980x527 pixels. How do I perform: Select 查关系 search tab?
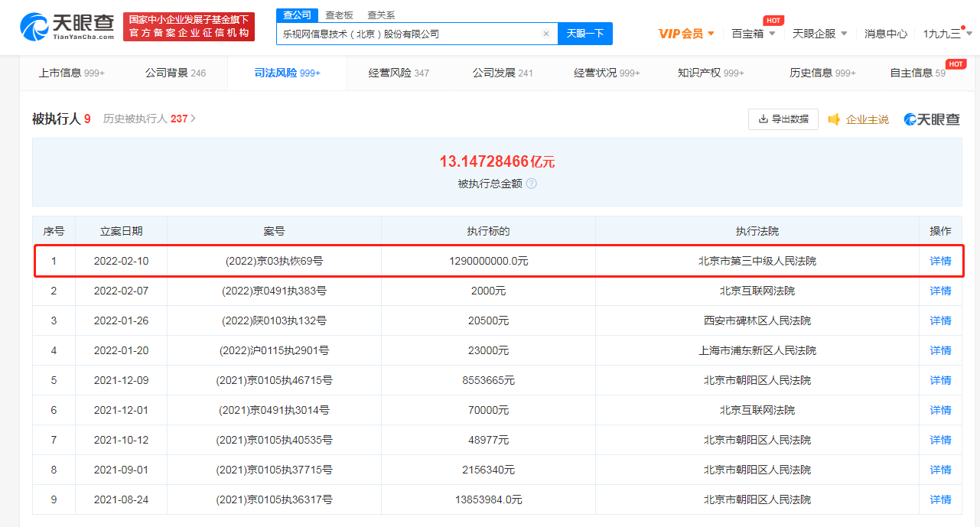381,15
